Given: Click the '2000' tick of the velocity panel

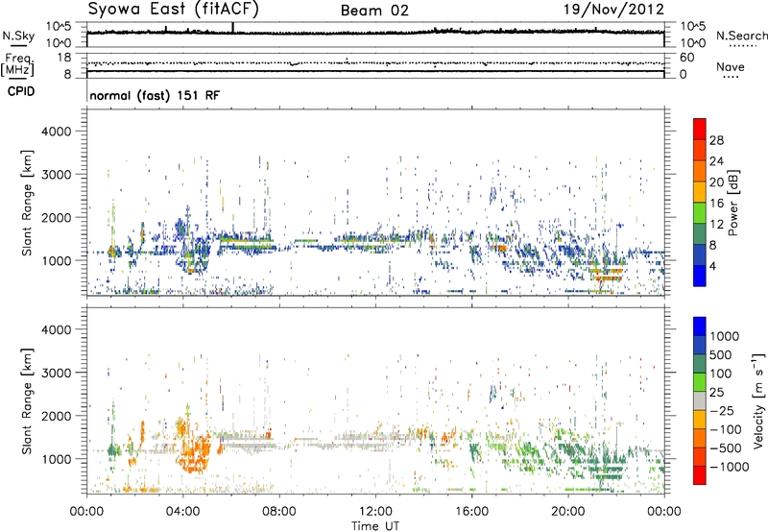Looking at the screenshot, I should coord(56,416).
